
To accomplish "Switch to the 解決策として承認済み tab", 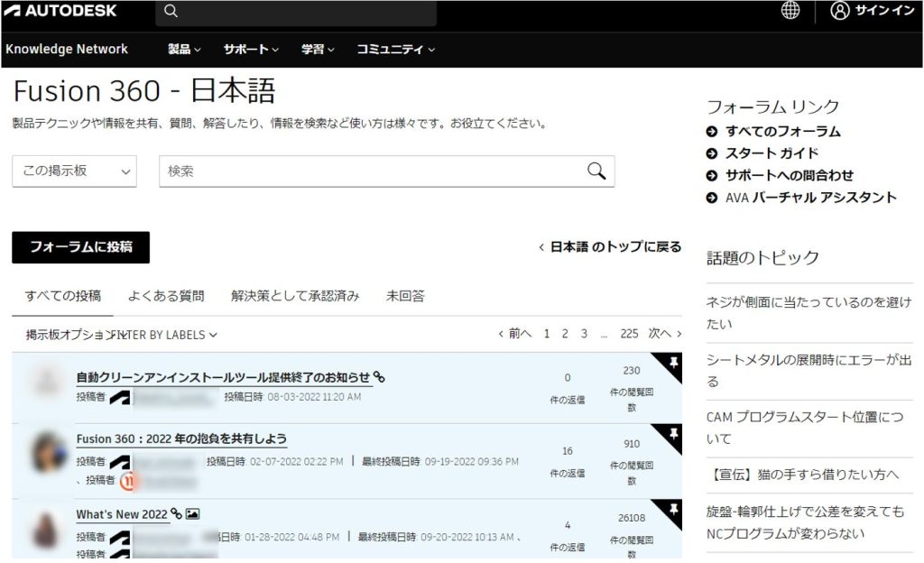I will pyautogui.click(x=295, y=296).
